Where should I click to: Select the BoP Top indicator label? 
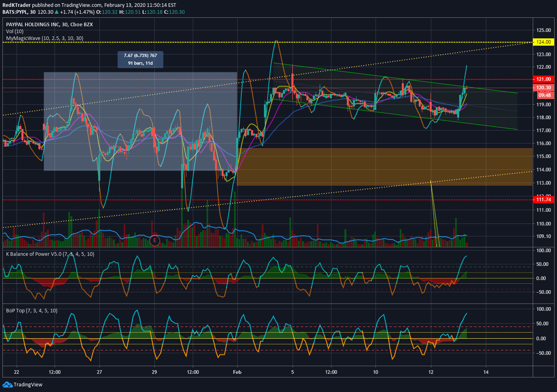click(x=32, y=311)
